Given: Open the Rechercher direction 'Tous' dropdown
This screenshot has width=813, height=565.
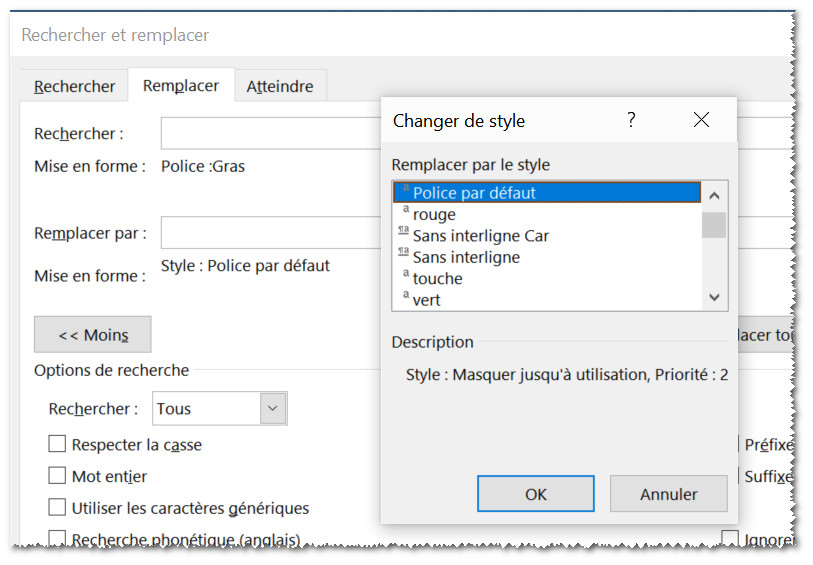Looking at the screenshot, I should [273, 408].
